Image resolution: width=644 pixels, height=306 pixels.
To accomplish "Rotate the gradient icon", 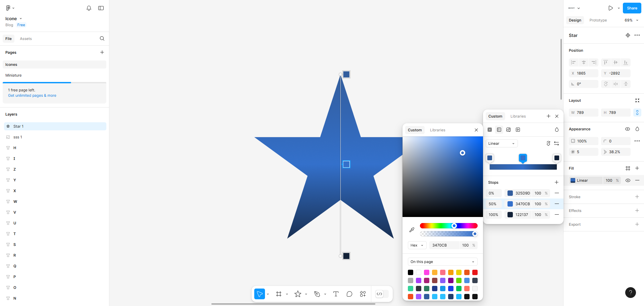I will pos(548,143).
